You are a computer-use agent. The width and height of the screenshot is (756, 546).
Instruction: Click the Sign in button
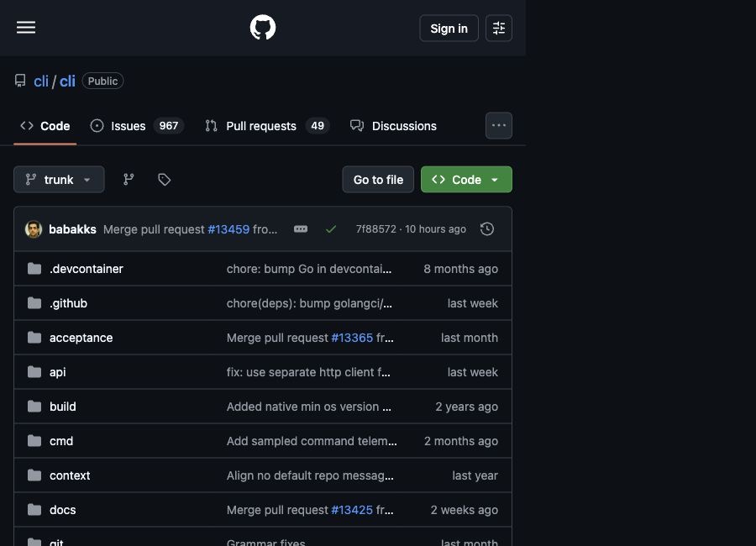pos(449,28)
